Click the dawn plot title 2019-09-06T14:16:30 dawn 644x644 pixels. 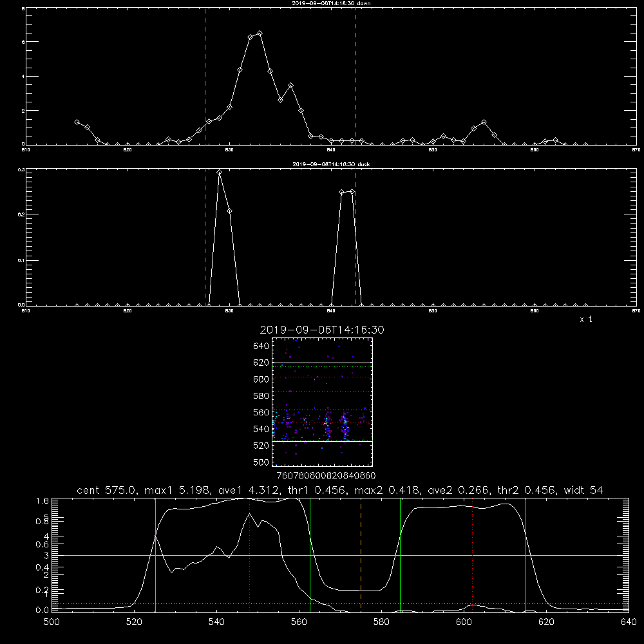tap(331, 3)
